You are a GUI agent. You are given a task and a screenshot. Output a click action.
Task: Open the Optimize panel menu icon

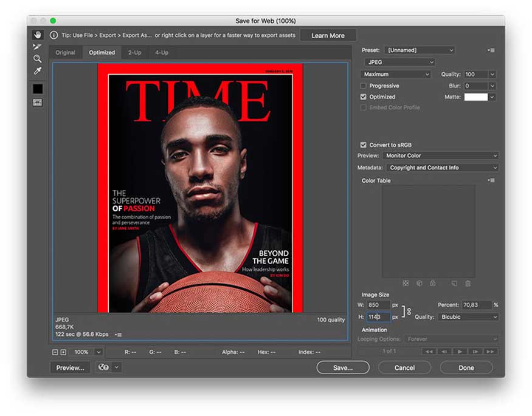491,50
